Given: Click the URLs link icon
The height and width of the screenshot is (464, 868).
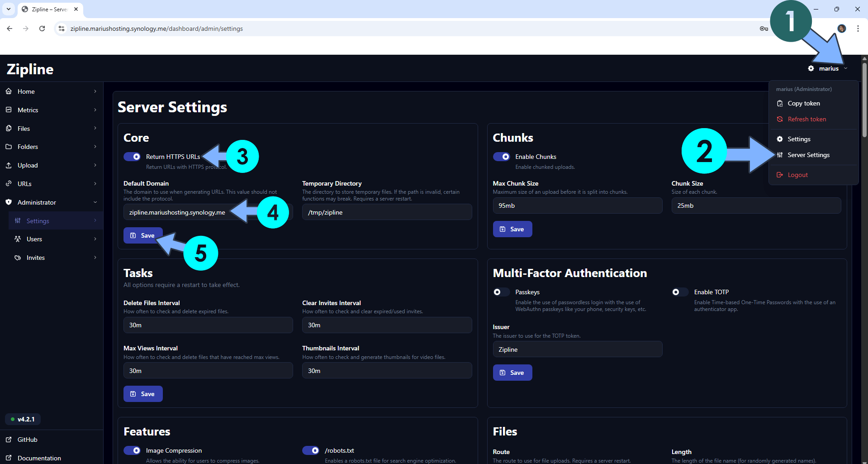Looking at the screenshot, I should (x=9, y=184).
